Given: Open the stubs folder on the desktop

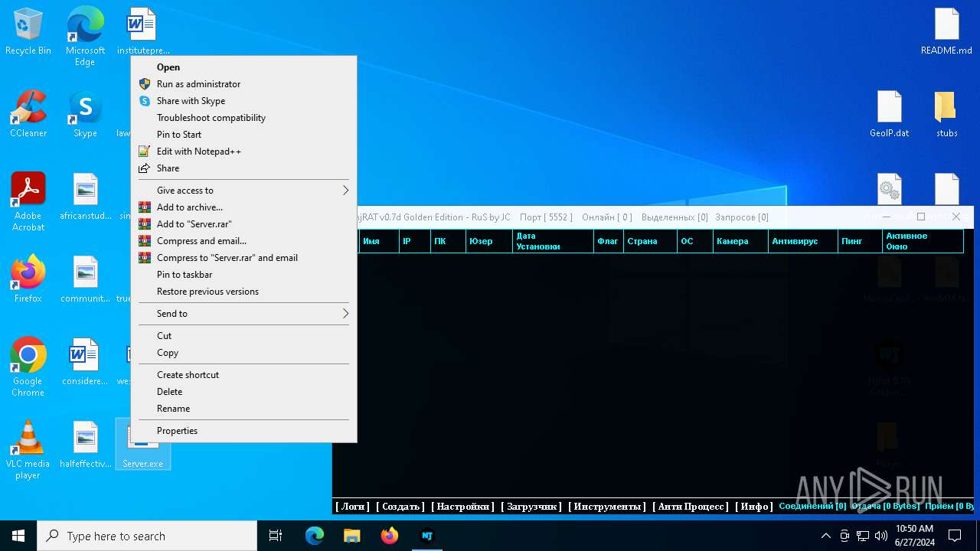Looking at the screenshot, I should pos(946,109).
